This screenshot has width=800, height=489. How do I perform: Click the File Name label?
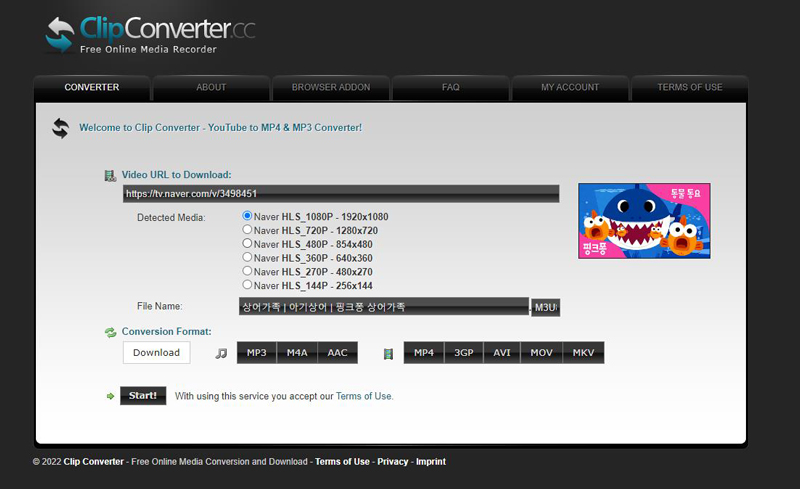[x=160, y=306]
